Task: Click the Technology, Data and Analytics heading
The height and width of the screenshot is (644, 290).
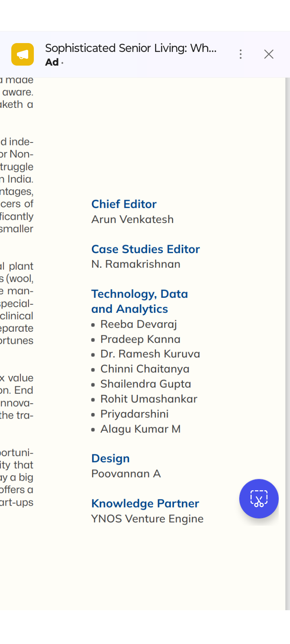Action: [139, 301]
